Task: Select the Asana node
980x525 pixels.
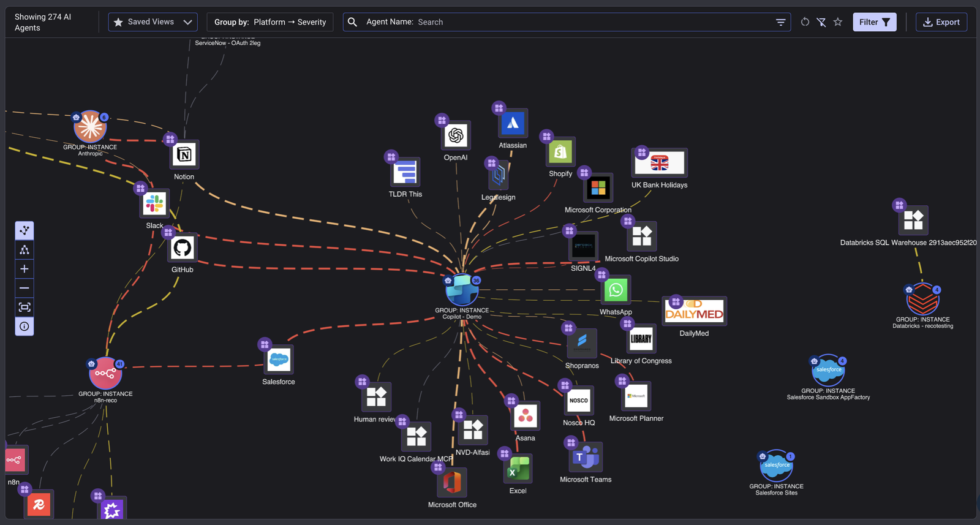Action: 526,417
